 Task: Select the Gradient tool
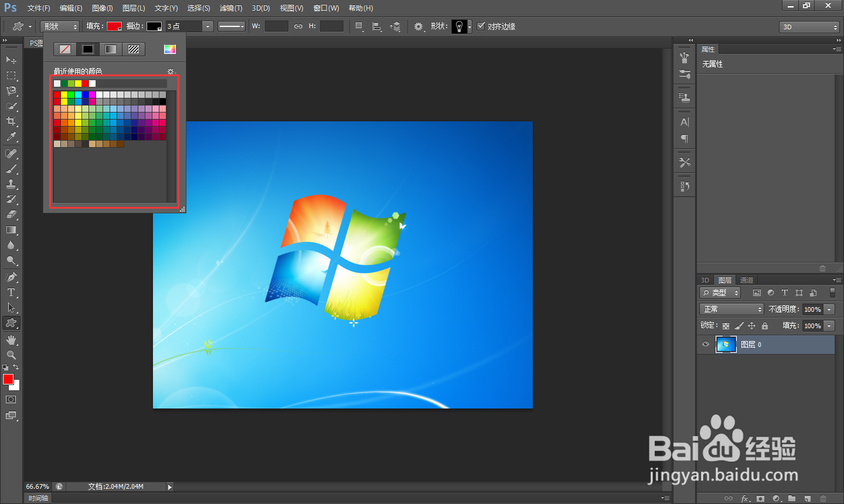tap(11, 230)
